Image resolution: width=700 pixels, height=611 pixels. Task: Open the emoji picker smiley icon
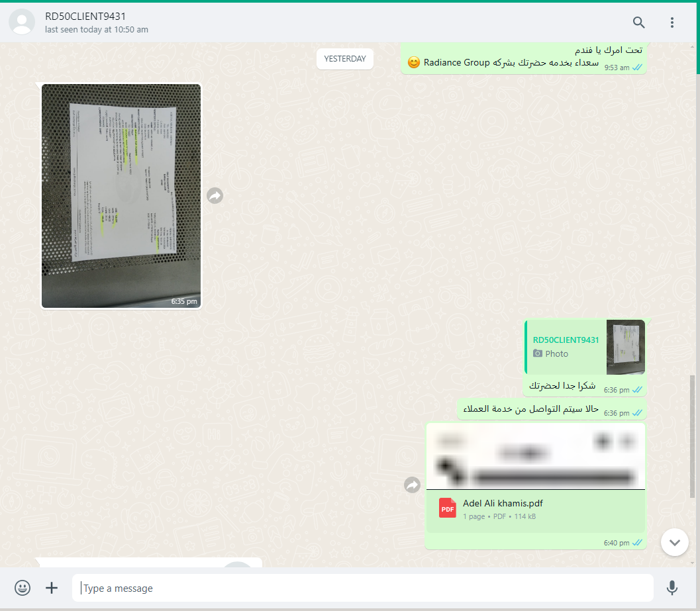coord(23,588)
